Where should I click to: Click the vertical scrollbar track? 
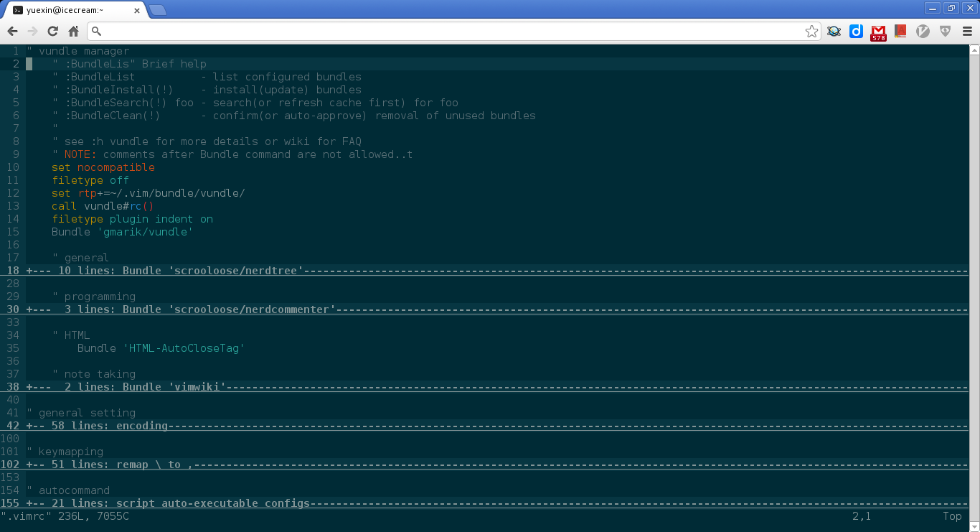pos(974,287)
